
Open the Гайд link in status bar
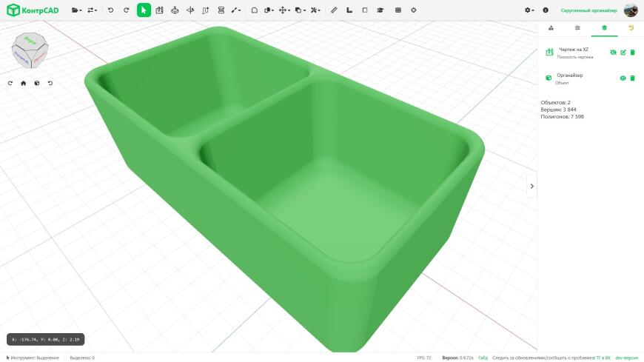pos(483,358)
